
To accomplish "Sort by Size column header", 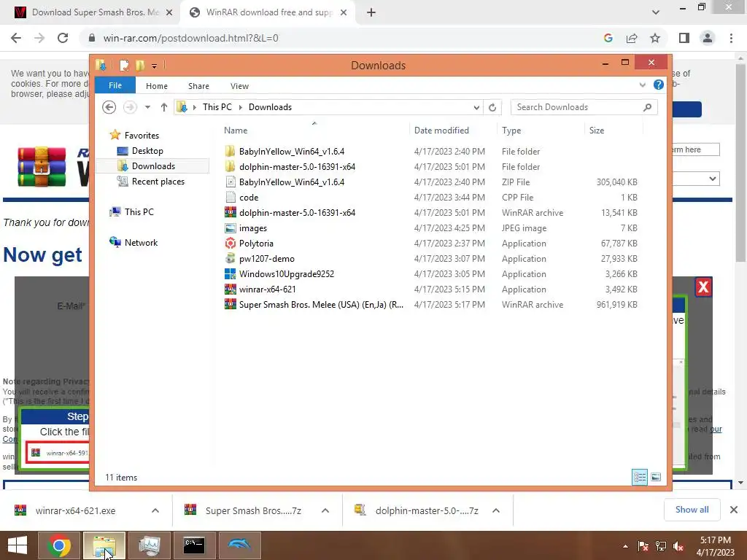I will (x=597, y=130).
